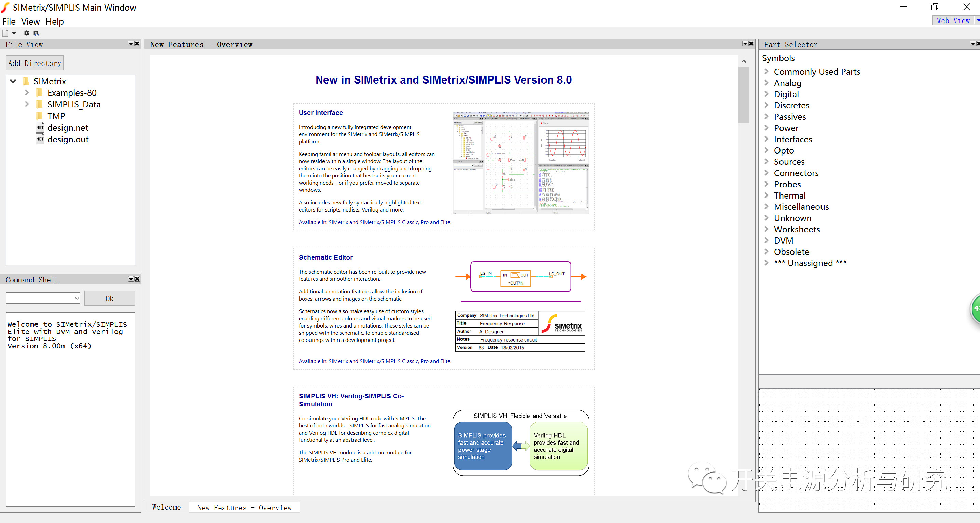The image size is (980, 523).
Task: Open the design.net file icon
Action: click(x=40, y=128)
